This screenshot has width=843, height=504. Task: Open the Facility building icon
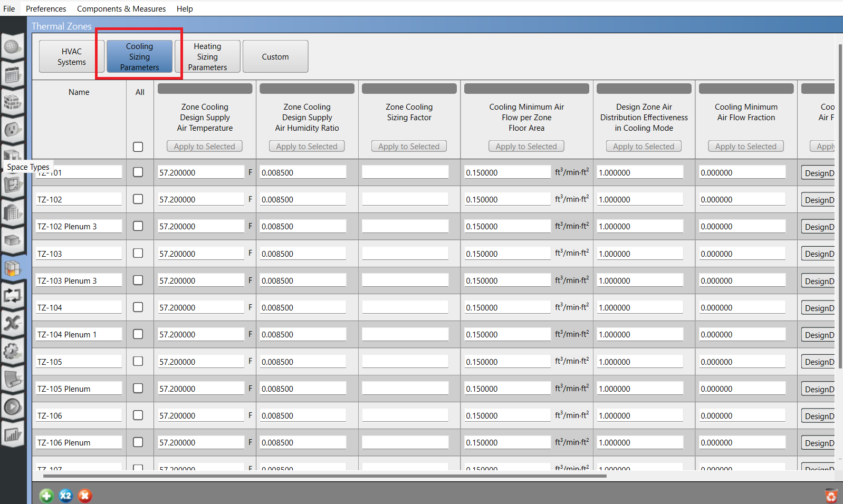[x=13, y=212]
